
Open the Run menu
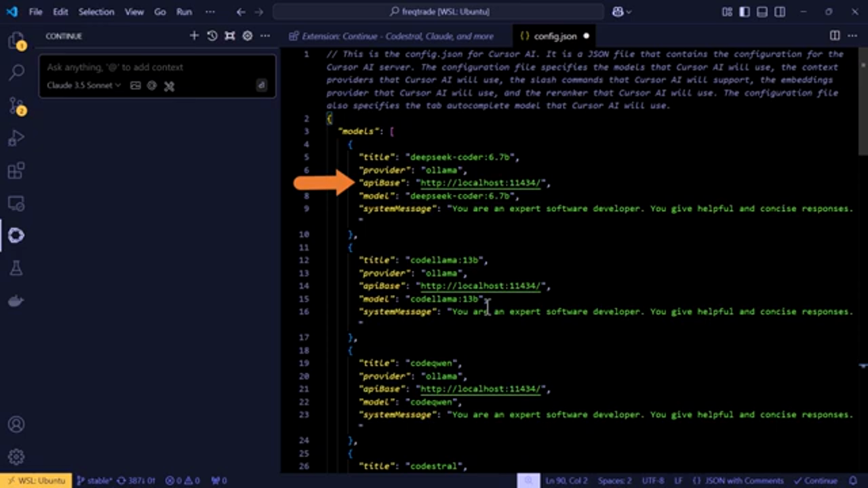(184, 12)
